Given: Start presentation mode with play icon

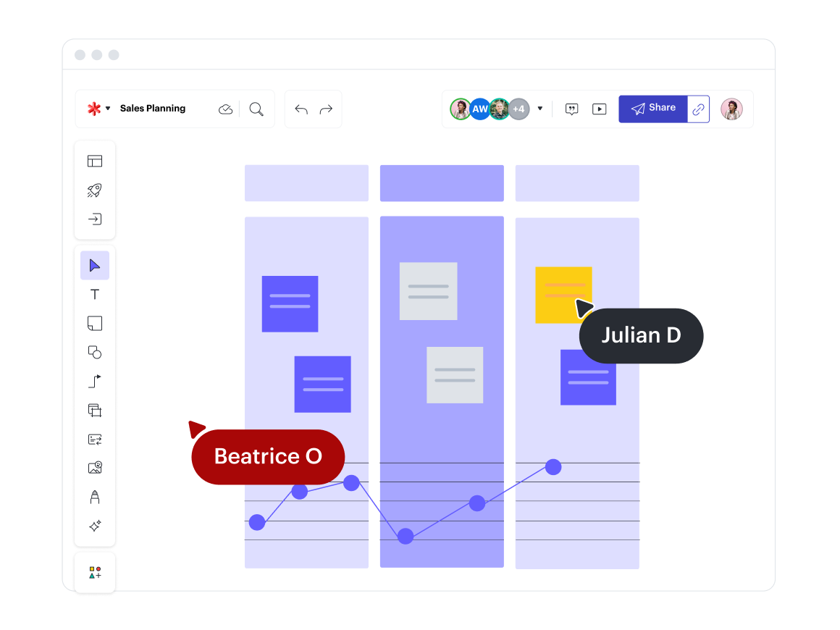Looking at the screenshot, I should click(599, 109).
